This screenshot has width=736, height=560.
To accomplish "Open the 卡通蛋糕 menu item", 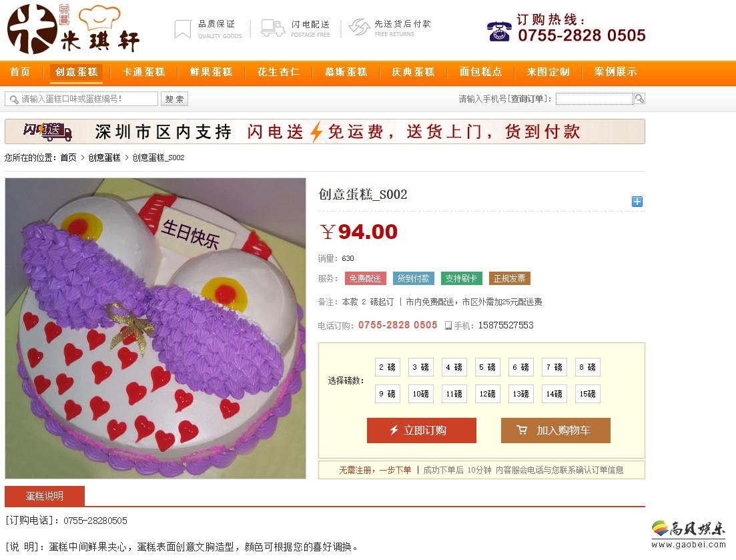I will (143, 72).
